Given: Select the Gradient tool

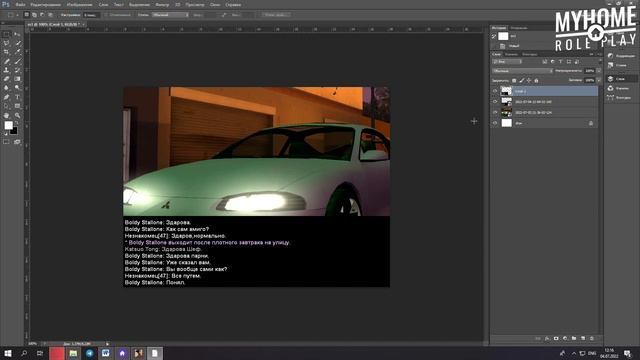Looking at the screenshot, I should [17, 79].
